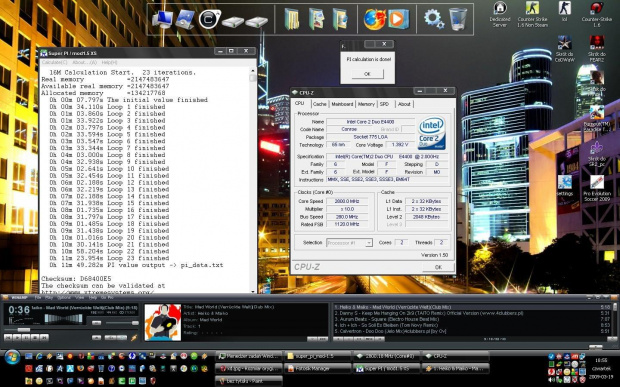Image resolution: width=620 pixels, height=387 pixels.
Task: Click Winamp's Previous track button
Action: pos(8,338)
